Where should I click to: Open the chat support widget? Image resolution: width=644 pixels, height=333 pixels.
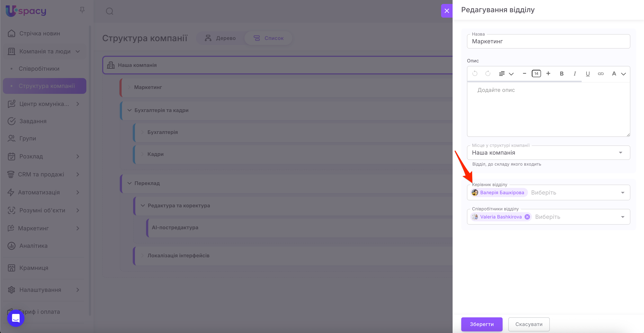pyautogui.click(x=16, y=318)
